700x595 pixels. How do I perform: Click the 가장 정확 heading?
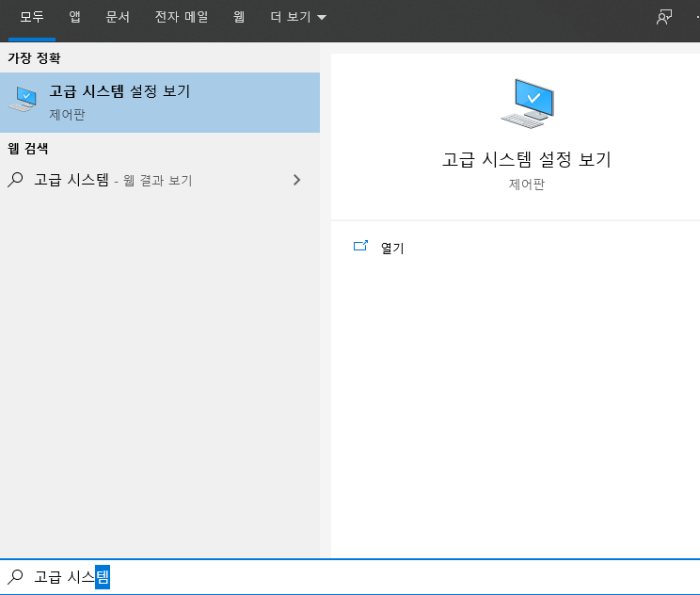[34, 58]
